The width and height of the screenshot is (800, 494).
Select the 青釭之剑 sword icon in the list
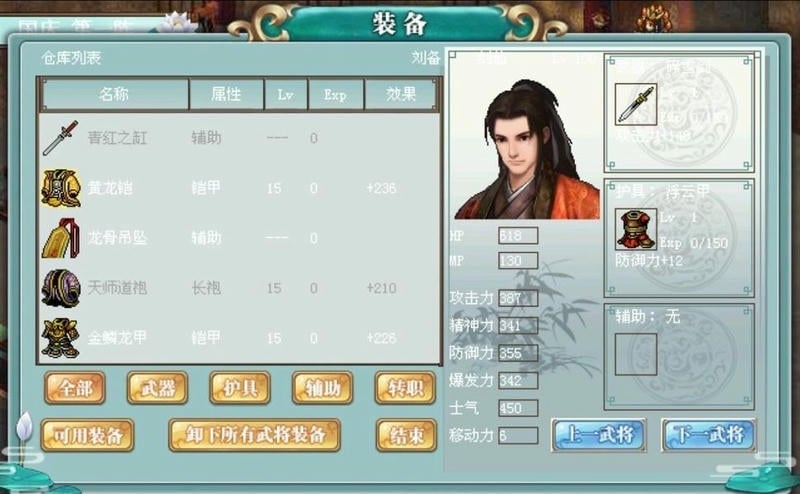pos(61,138)
